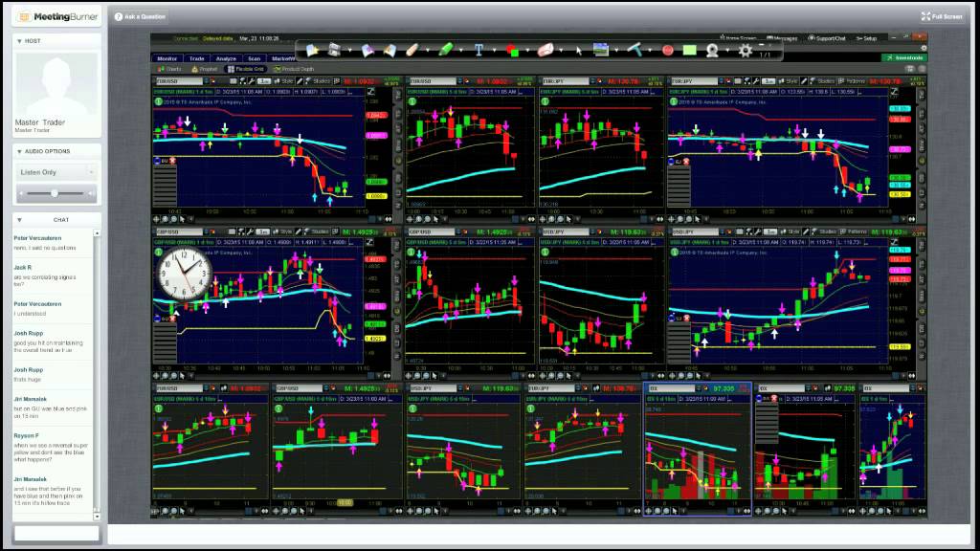
Task: Collapse the HOST panel
Action: [19, 41]
